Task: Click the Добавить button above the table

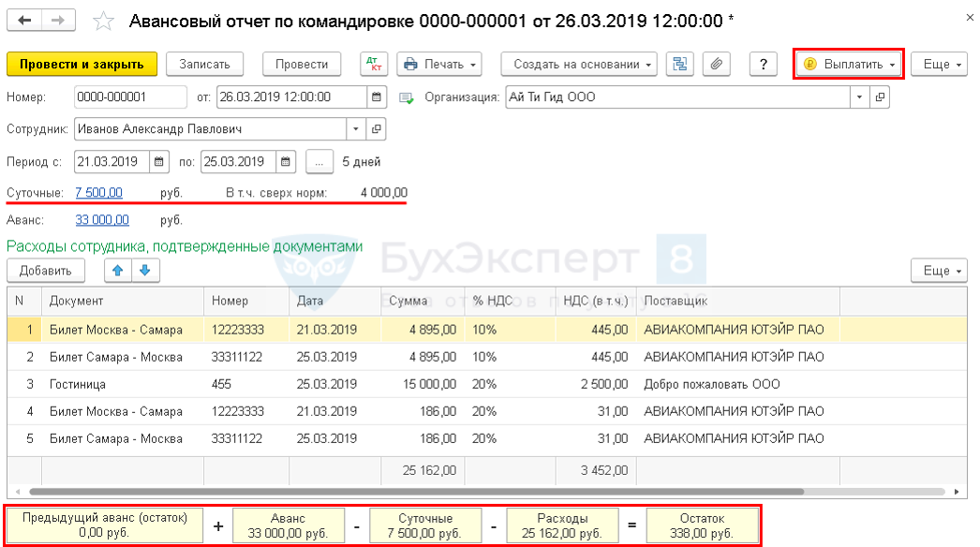Action: (x=46, y=270)
